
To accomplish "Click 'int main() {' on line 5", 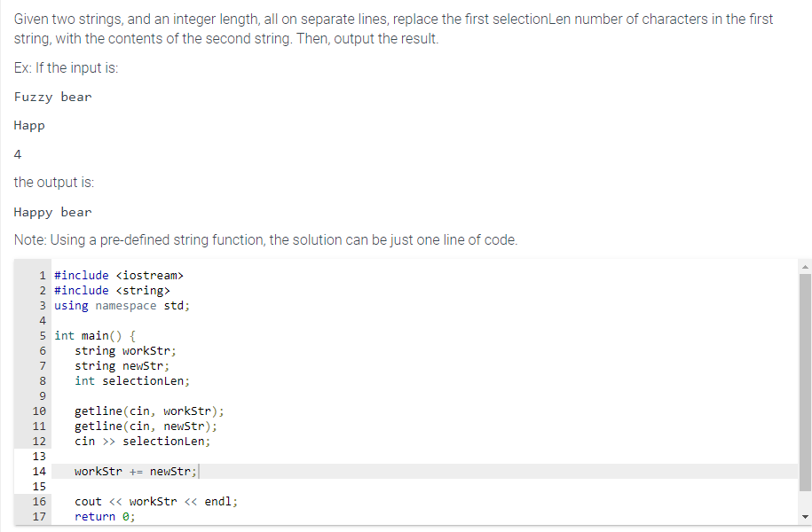I will pos(95,336).
